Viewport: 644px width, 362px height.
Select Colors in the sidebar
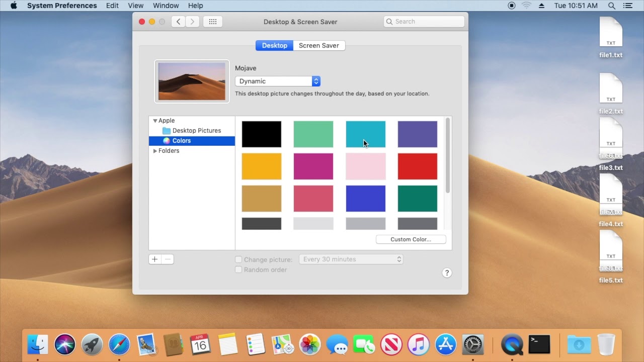192,141
